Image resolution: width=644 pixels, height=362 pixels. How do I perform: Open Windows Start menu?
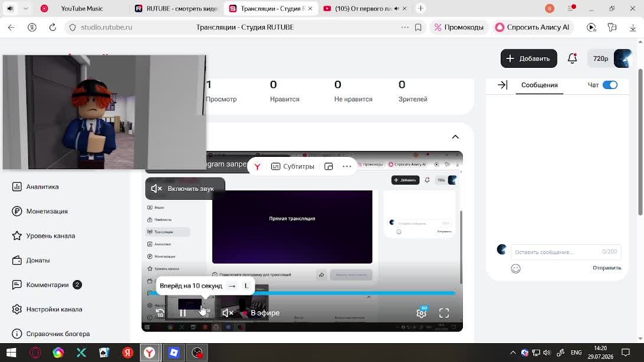click(x=12, y=353)
